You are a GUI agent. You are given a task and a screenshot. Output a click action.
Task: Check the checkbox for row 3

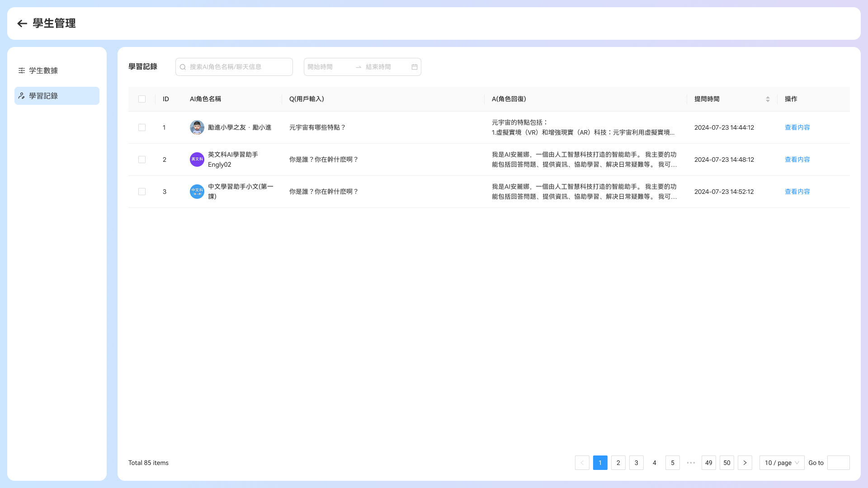point(142,192)
